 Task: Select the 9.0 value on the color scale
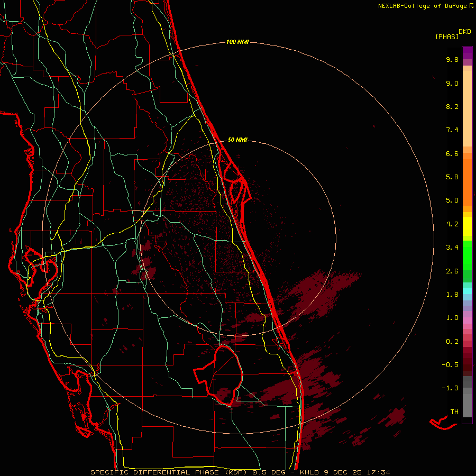(452, 83)
